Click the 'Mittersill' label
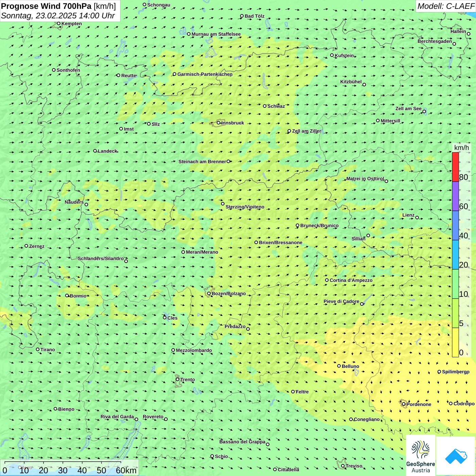Image resolution: width=476 pixels, height=476 pixels. tap(390, 121)
